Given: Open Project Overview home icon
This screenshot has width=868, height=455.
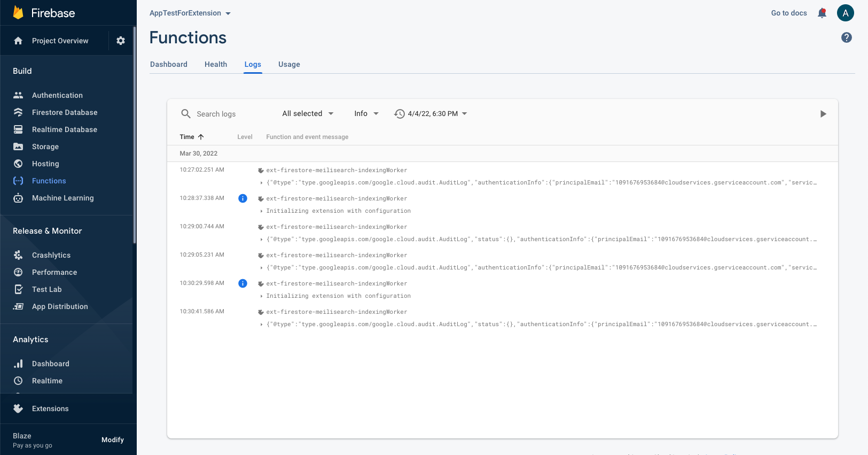Looking at the screenshot, I should [18, 41].
